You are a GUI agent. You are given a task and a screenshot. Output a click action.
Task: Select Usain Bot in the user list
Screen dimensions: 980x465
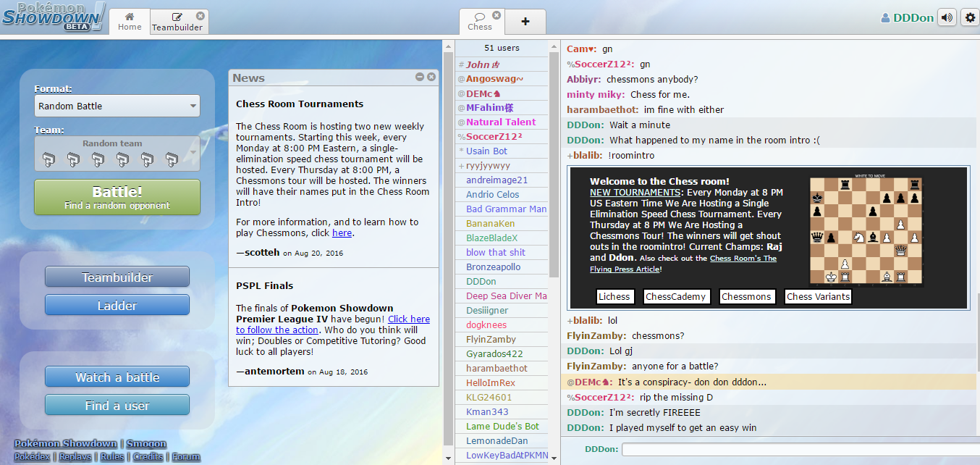click(x=502, y=151)
